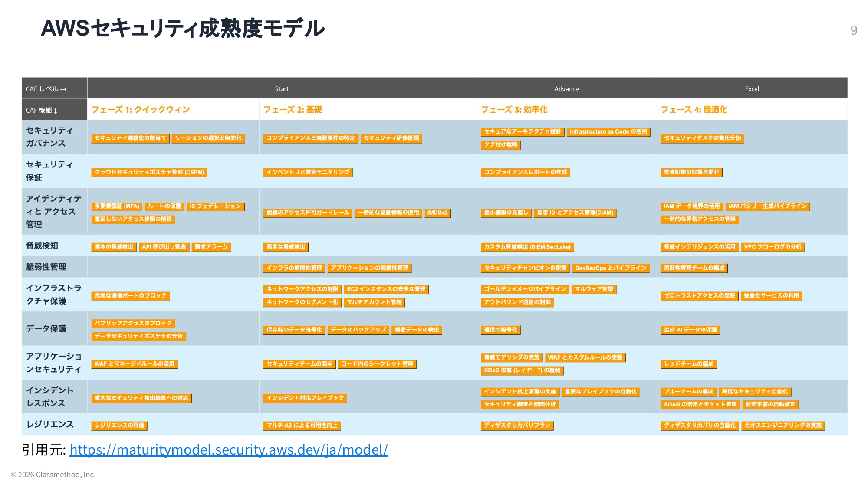
Task: Select 'カスタム脅威検出 (SIEM/SecLake)' tag
Action: (x=527, y=247)
